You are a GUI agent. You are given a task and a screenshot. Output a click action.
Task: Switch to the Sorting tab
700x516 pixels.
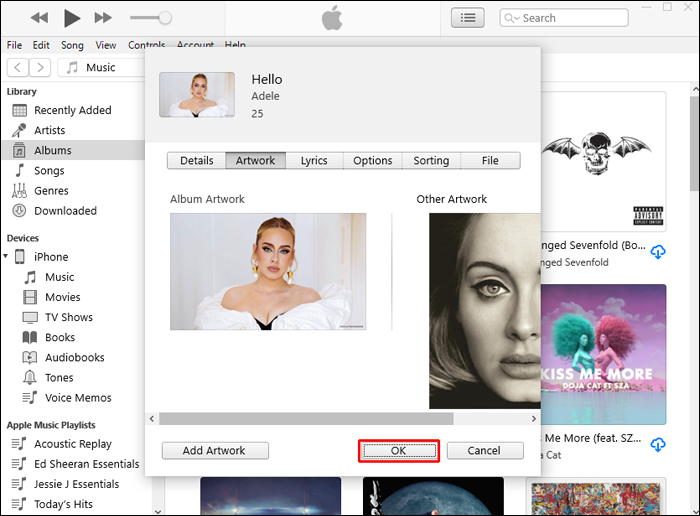pyautogui.click(x=431, y=161)
